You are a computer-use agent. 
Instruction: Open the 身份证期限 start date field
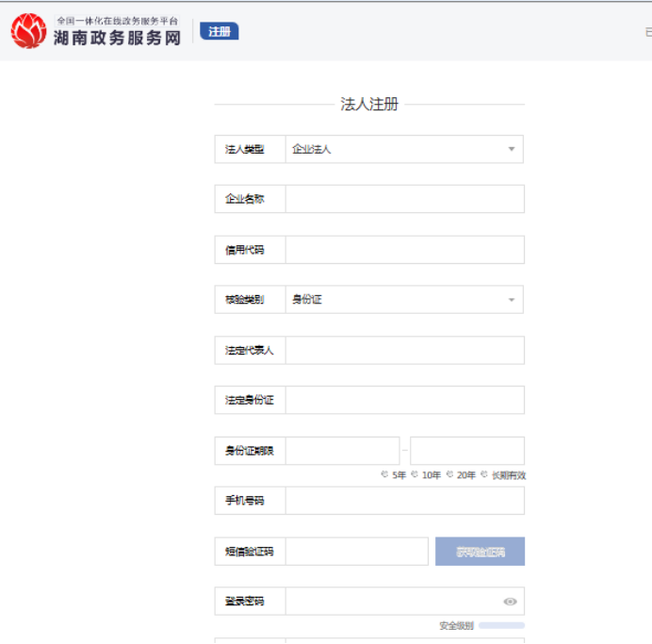[x=343, y=451]
